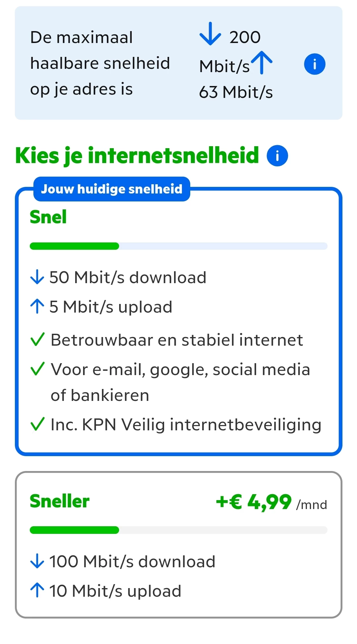The image size is (357, 644).
Task: Click the '100 Mbit/s download' text
Action: tap(132, 561)
